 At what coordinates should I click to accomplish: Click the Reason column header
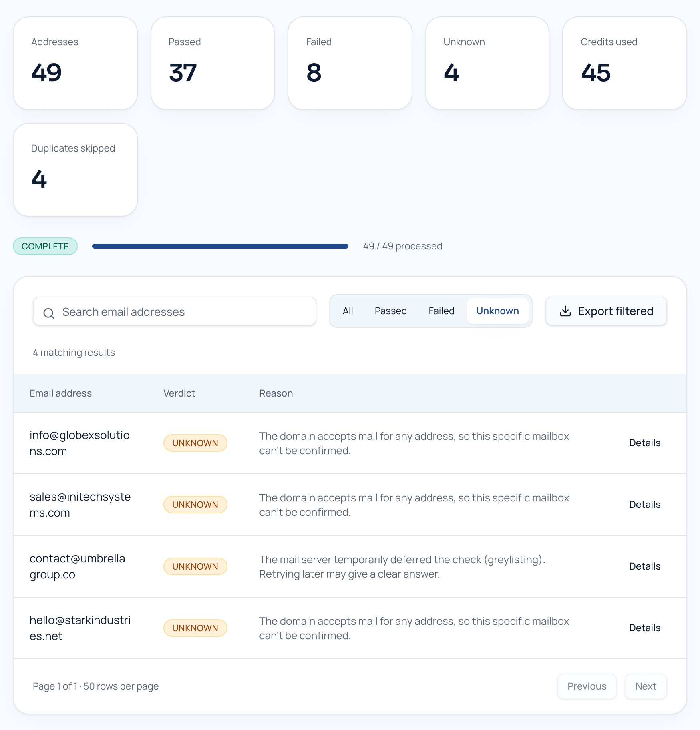point(276,393)
